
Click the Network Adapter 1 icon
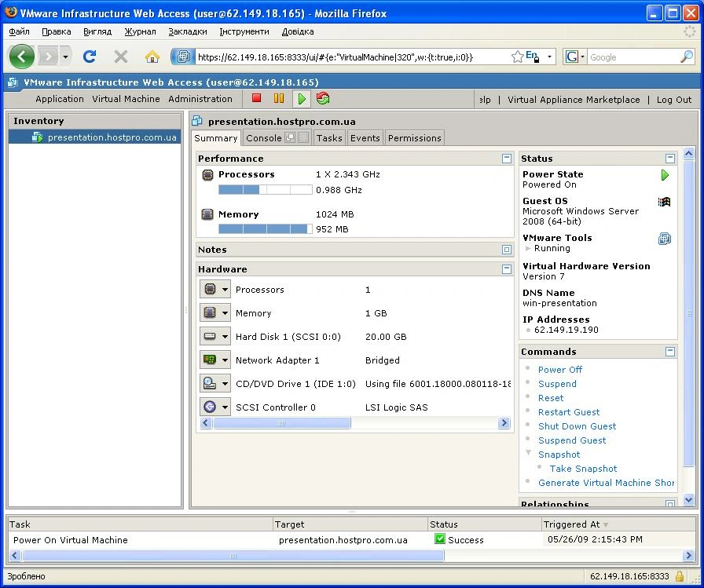point(210,360)
